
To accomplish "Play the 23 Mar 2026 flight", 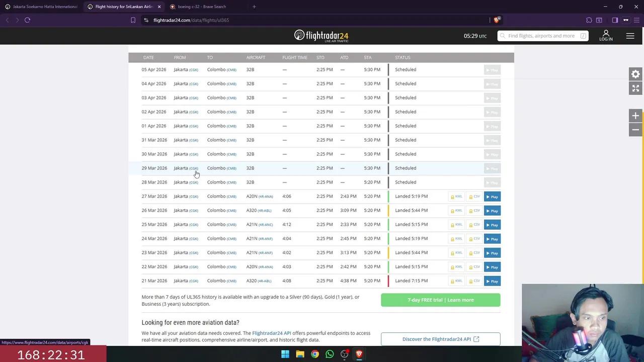I will (492, 253).
